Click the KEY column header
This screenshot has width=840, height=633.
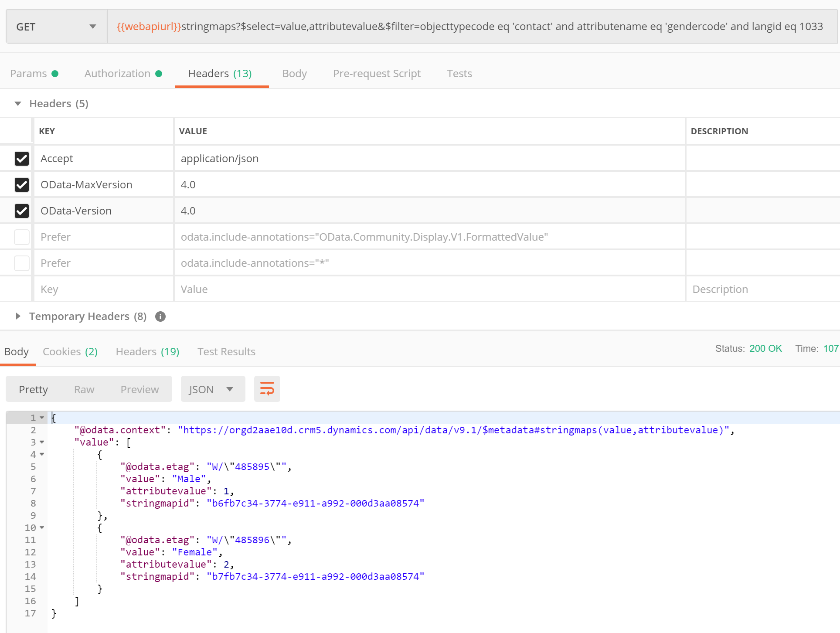(47, 131)
